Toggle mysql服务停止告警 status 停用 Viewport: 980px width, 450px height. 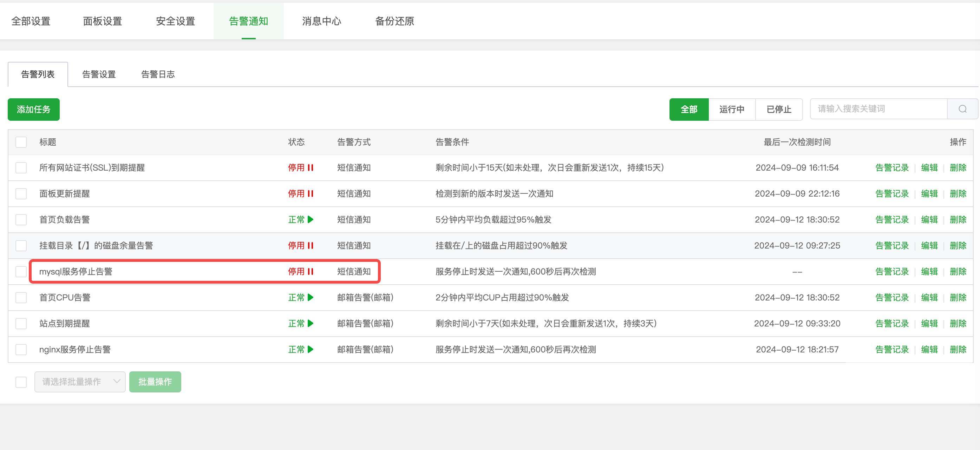point(301,271)
